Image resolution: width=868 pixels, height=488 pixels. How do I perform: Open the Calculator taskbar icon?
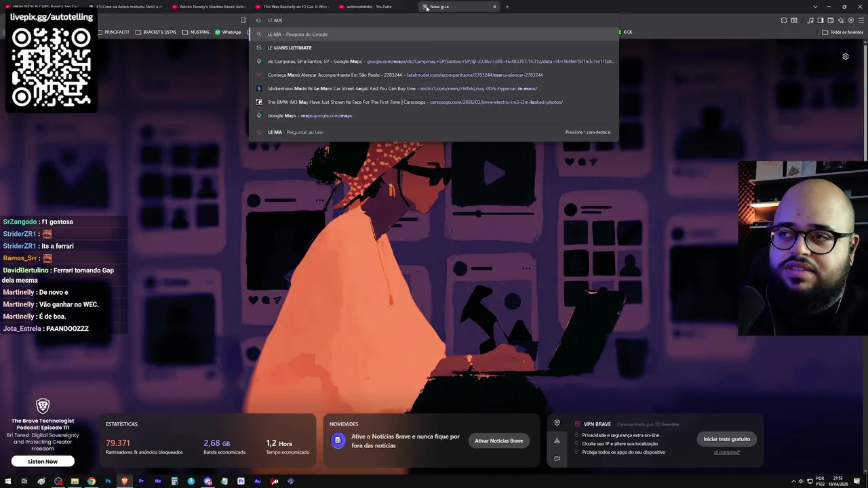174,481
